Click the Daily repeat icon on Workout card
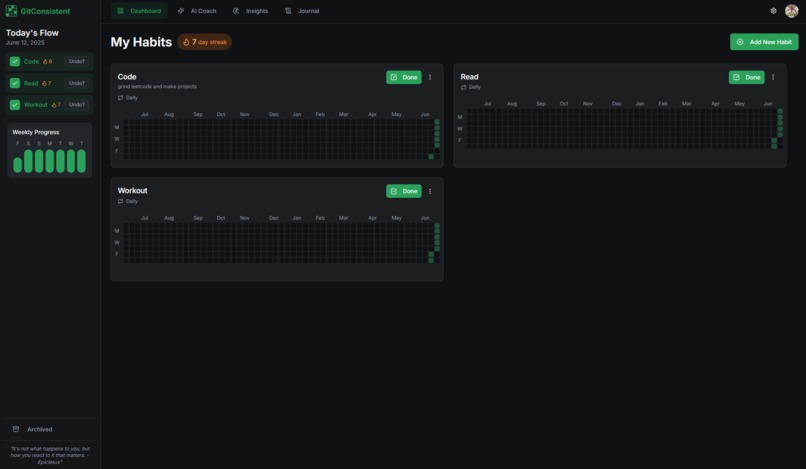Viewport: 806px width, 469px height. point(120,201)
